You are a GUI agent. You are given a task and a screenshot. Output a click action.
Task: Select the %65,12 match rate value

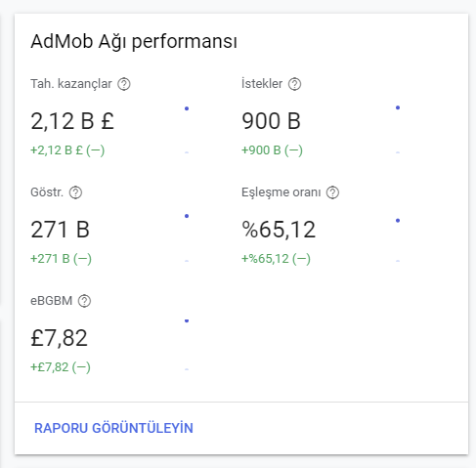coord(279,230)
